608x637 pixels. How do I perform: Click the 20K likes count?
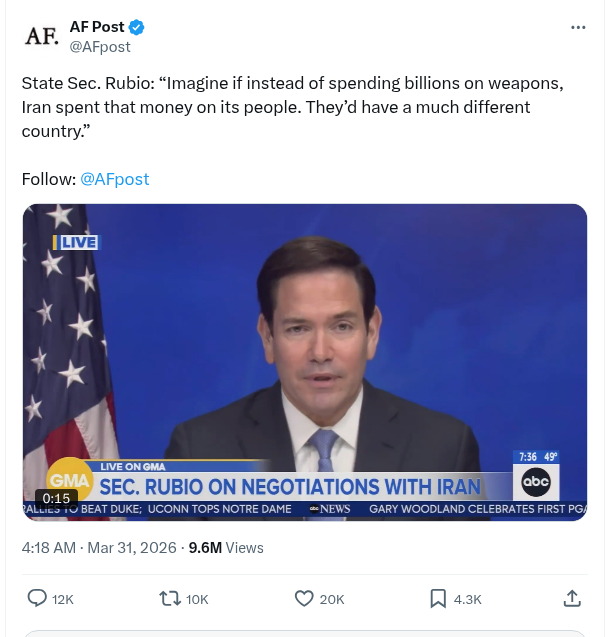pos(332,599)
